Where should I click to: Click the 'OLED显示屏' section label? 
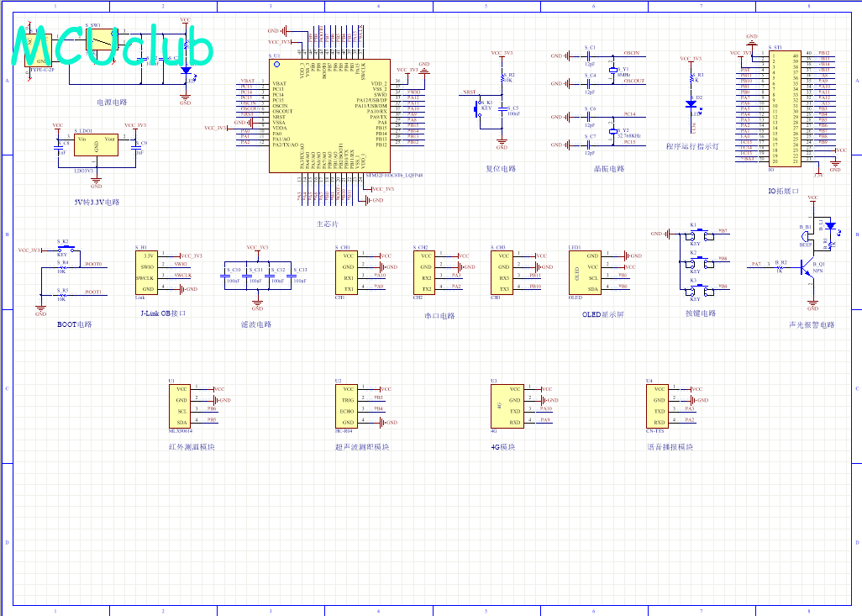pyautogui.click(x=603, y=314)
